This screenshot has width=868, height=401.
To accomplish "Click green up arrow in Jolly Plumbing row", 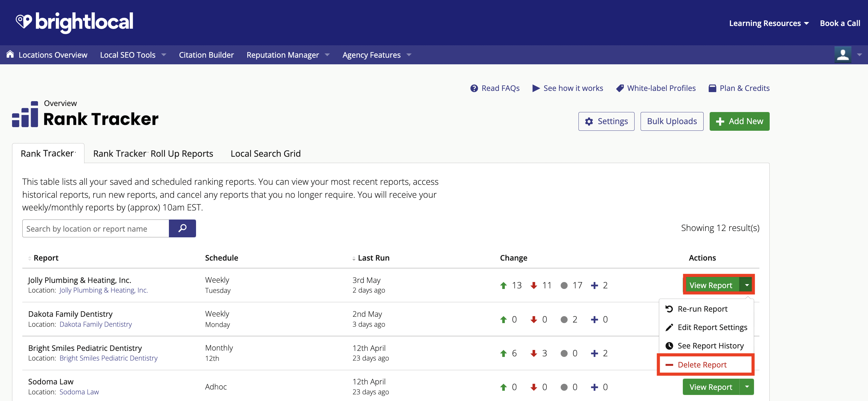I will [503, 286].
